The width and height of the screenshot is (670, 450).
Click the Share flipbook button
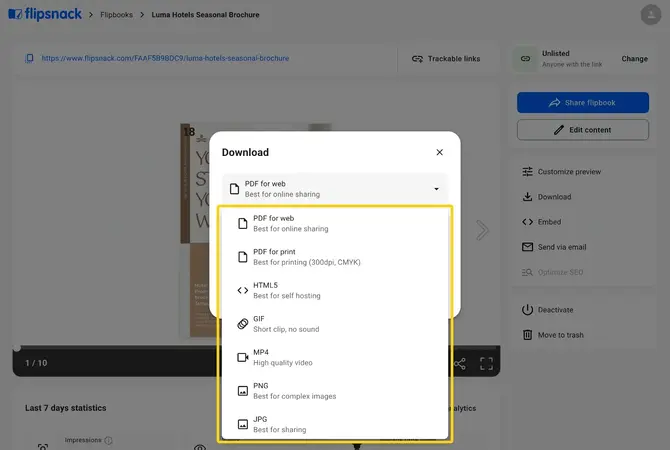coord(583,103)
